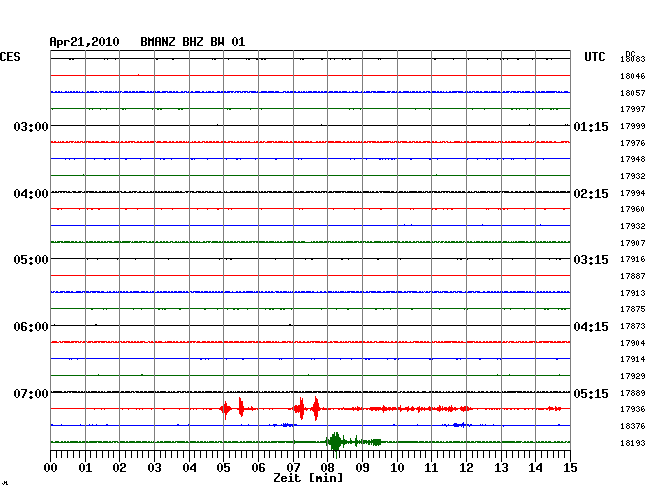Screen dimensions: 650x494
Task: Click the DC value 17914
Action: [633, 359]
